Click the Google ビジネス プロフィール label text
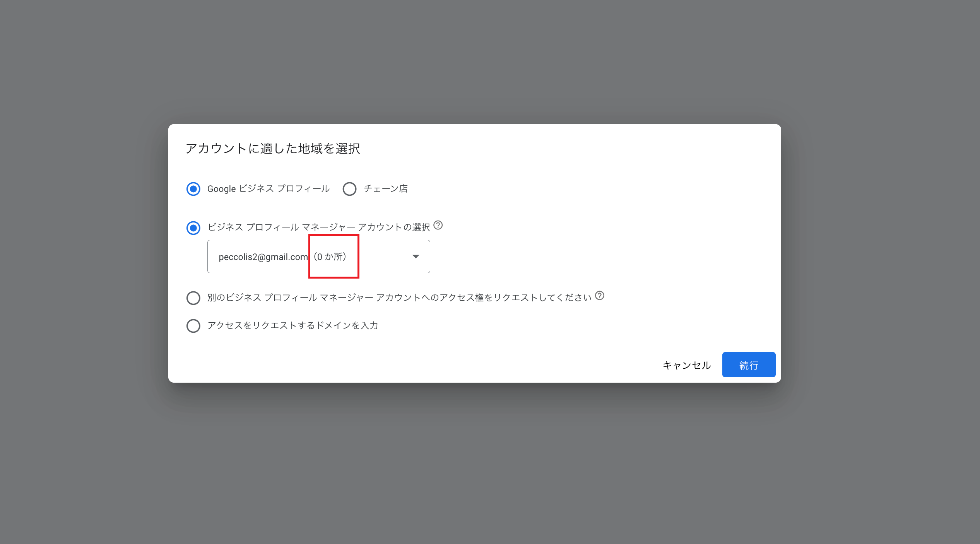 268,189
